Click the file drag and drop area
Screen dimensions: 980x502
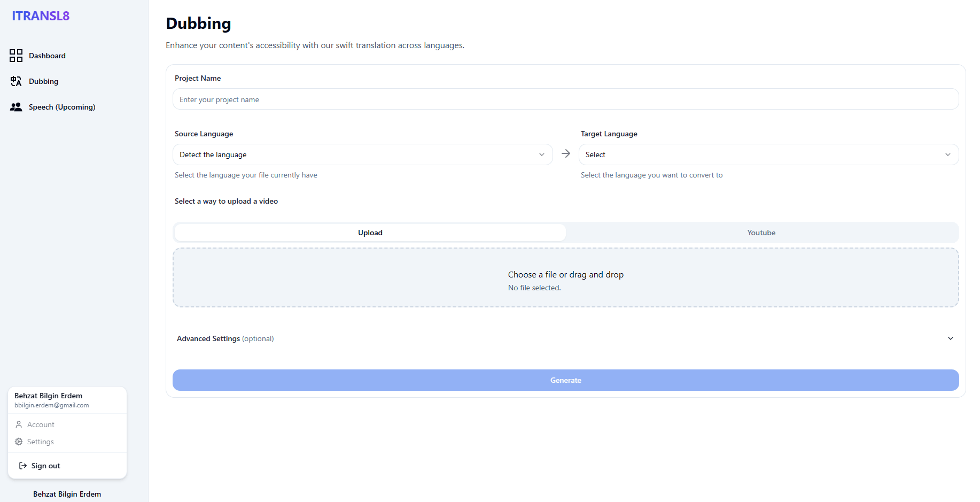[565, 277]
